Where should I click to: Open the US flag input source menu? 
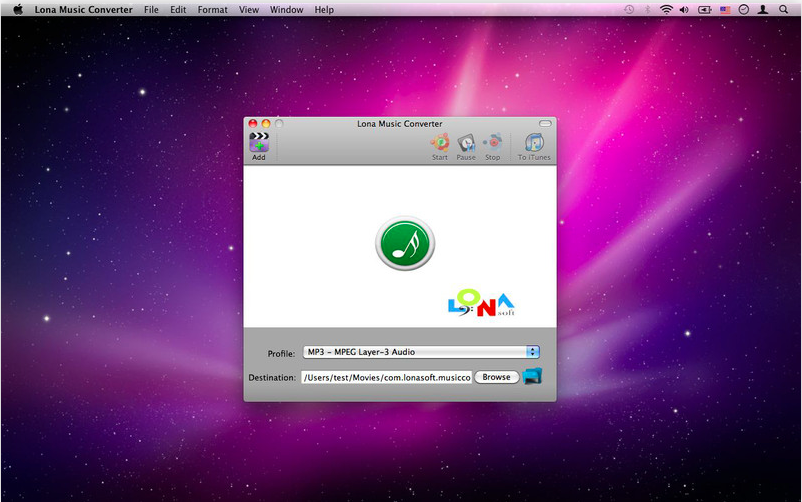point(725,9)
